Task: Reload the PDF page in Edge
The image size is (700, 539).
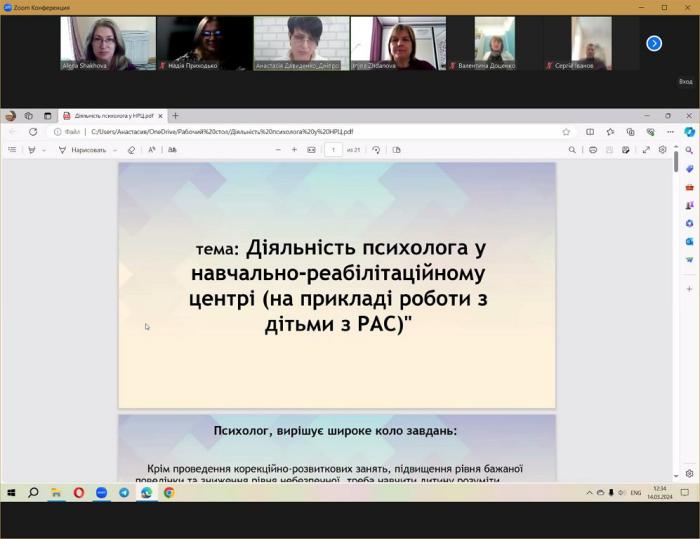Action: coord(33,132)
